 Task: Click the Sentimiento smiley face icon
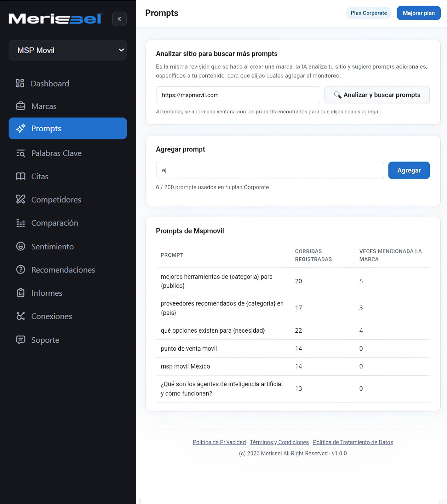pos(21,246)
